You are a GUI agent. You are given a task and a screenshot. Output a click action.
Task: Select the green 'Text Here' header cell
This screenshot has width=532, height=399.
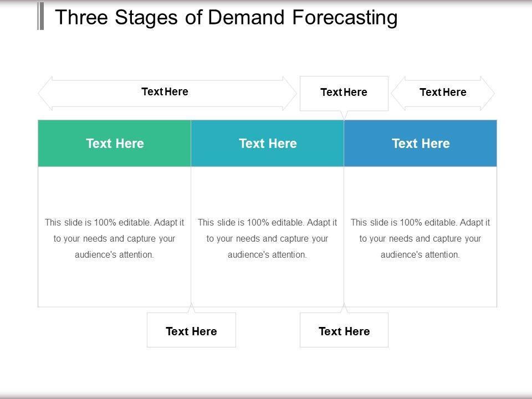click(x=115, y=144)
